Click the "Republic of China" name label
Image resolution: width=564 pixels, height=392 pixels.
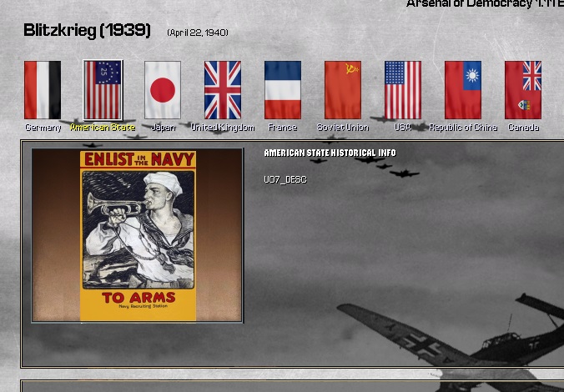pos(463,128)
